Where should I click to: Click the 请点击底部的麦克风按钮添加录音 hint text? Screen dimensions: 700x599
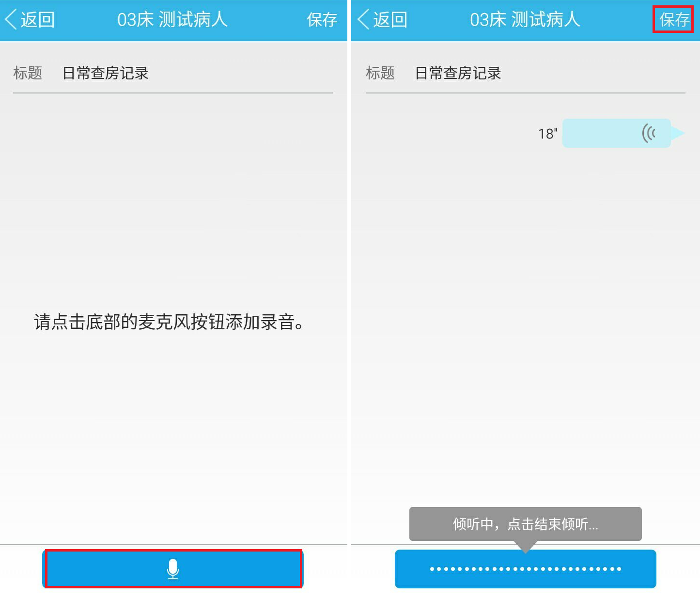[169, 322]
